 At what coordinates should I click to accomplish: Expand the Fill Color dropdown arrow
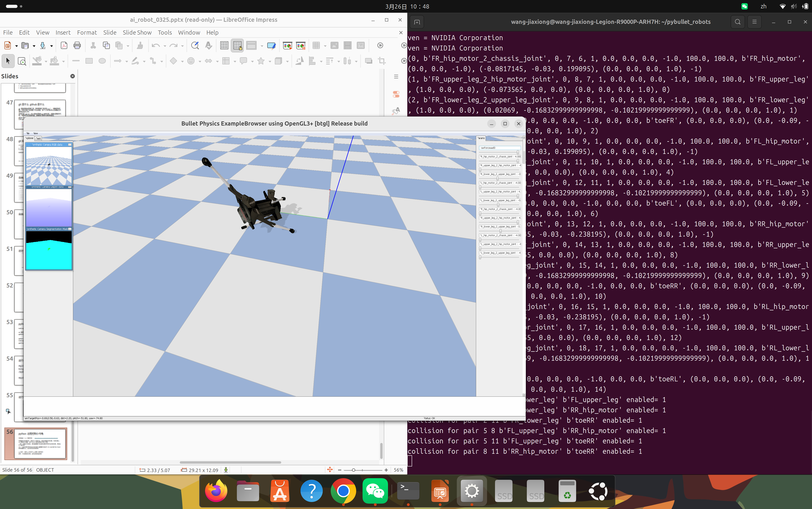point(63,61)
